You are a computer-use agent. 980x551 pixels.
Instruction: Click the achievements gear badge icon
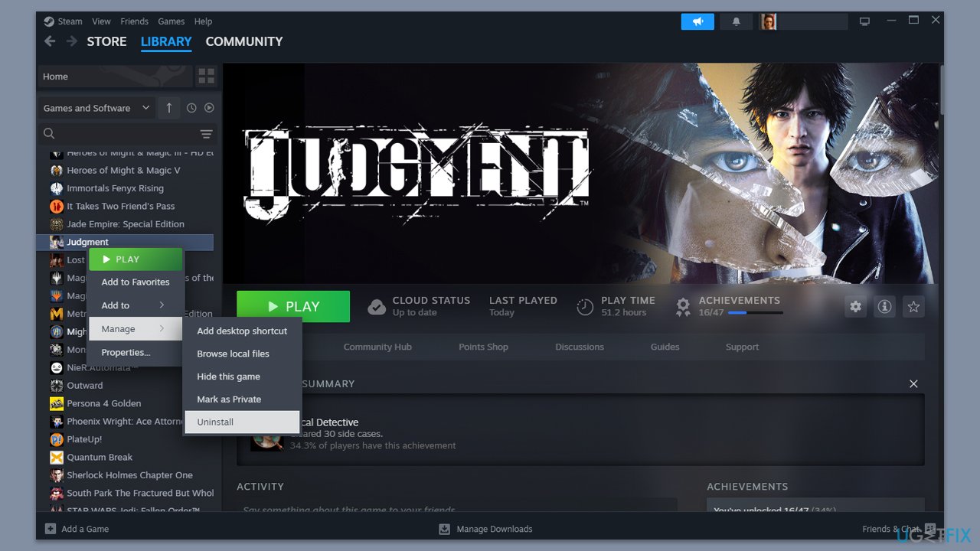(x=683, y=306)
